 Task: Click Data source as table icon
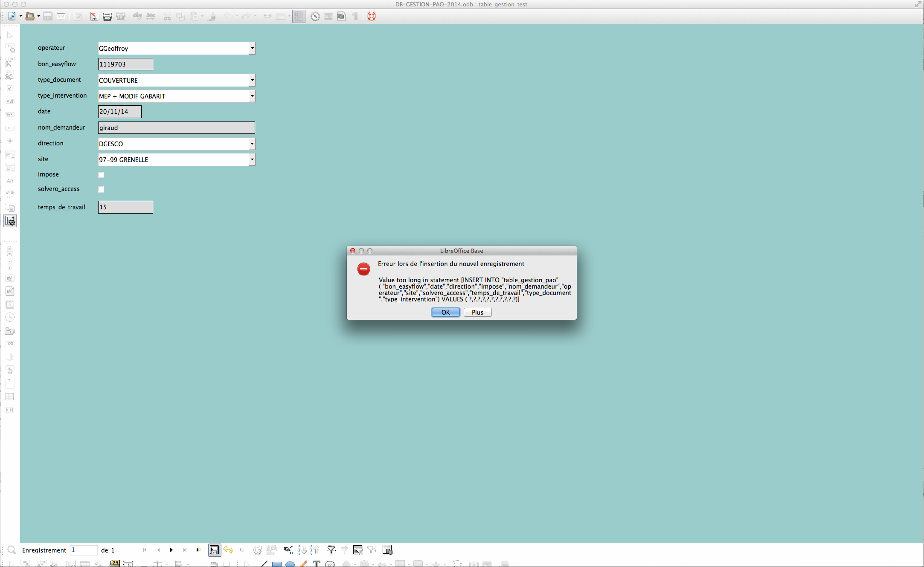pos(387,550)
